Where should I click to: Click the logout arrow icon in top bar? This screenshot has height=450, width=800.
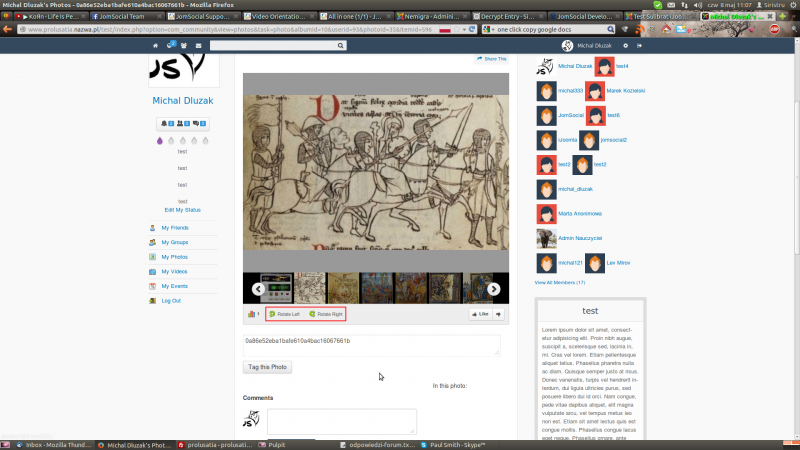pos(639,45)
